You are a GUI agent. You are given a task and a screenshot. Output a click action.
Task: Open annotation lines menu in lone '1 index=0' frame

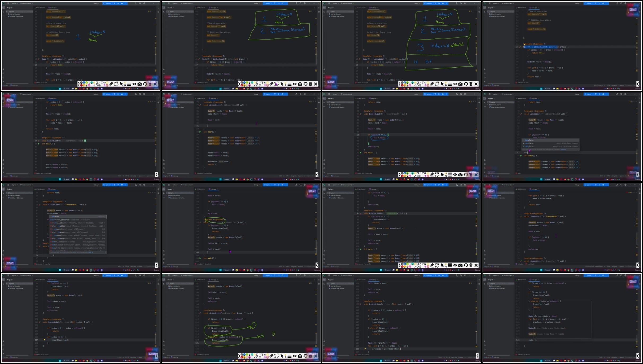click(129, 84)
